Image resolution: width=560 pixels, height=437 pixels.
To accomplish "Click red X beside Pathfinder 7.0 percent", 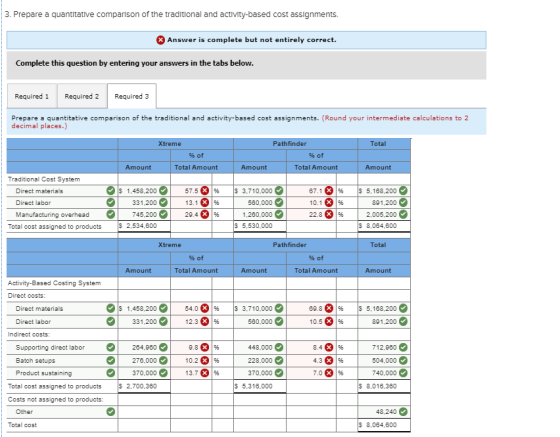I will click(329, 373).
